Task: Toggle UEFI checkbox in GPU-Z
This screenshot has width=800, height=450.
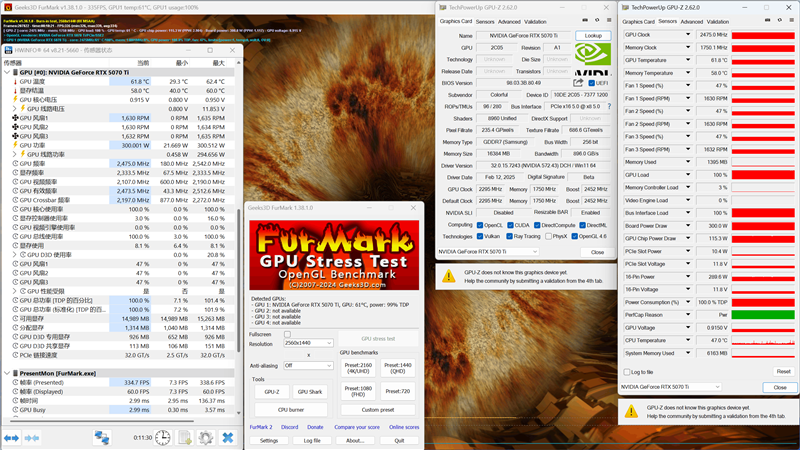Action: (591, 83)
